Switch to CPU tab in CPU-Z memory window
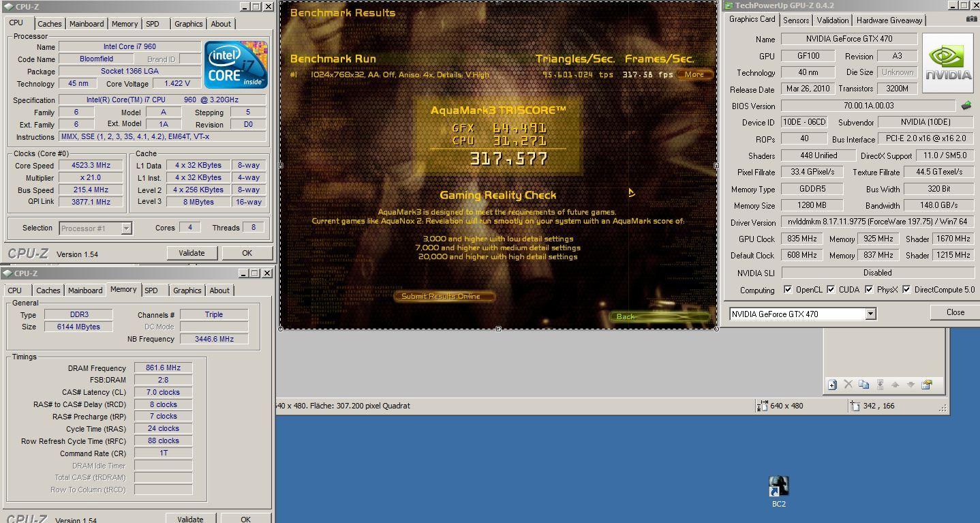The image size is (980, 523). coord(14,290)
